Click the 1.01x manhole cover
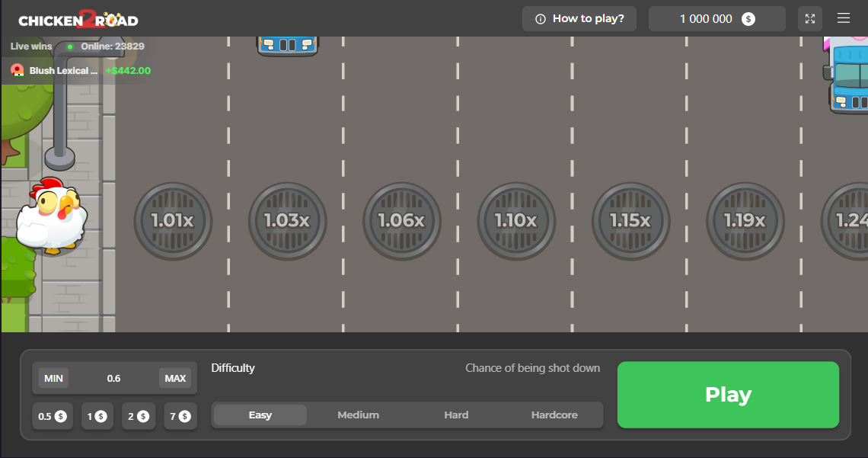Image resolution: width=868 pixels, height=458 pixels. (173, 221)
